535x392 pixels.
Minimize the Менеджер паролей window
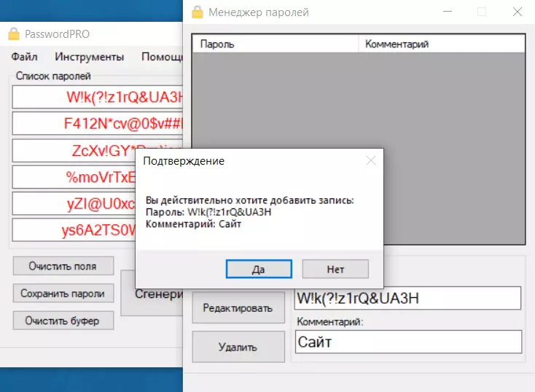[445, 12]
